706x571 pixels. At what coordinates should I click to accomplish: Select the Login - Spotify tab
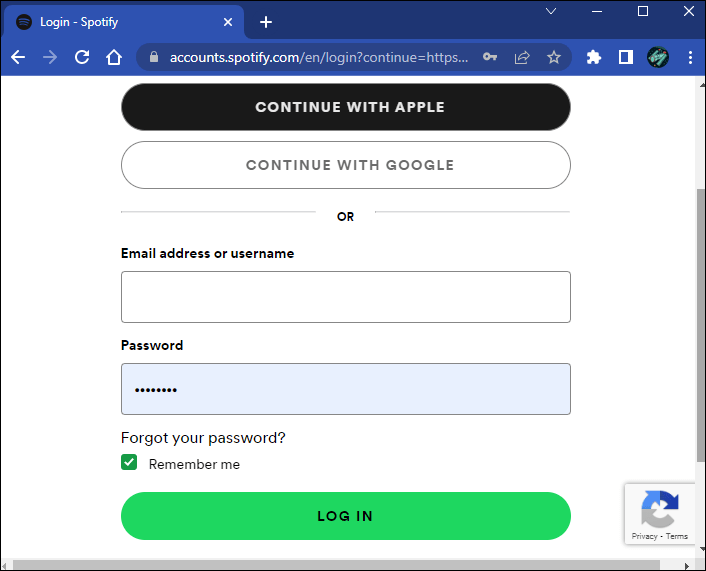110,22
